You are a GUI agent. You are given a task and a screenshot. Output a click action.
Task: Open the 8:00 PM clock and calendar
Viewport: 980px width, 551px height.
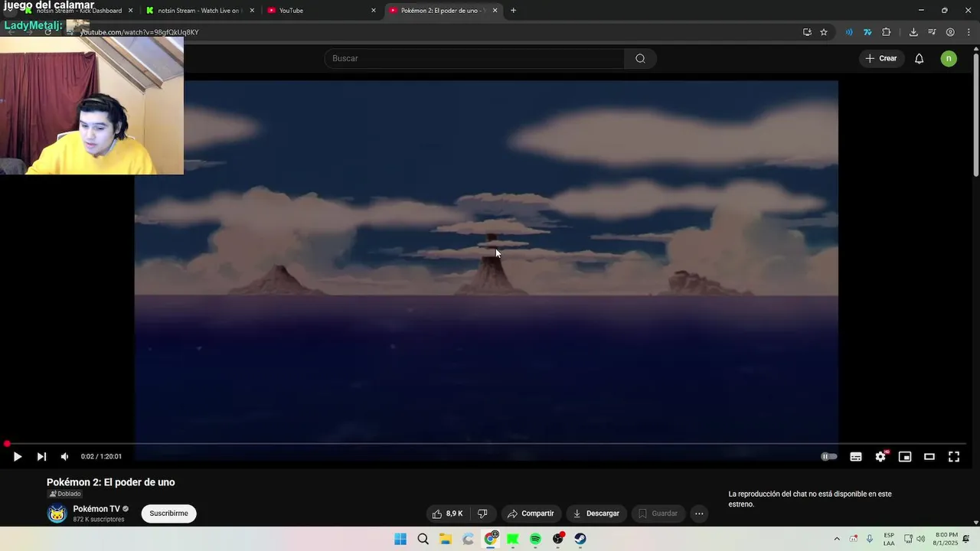pos(946,539)
